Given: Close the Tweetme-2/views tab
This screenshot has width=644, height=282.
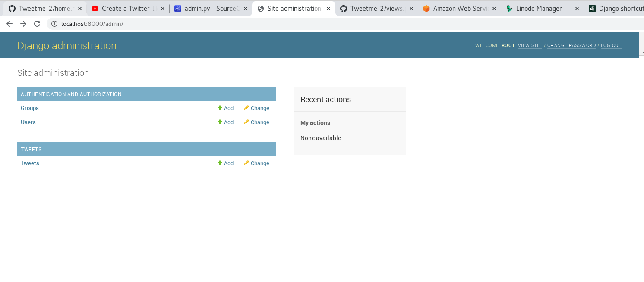Looking at the screenshot, I should click(411, 9).
